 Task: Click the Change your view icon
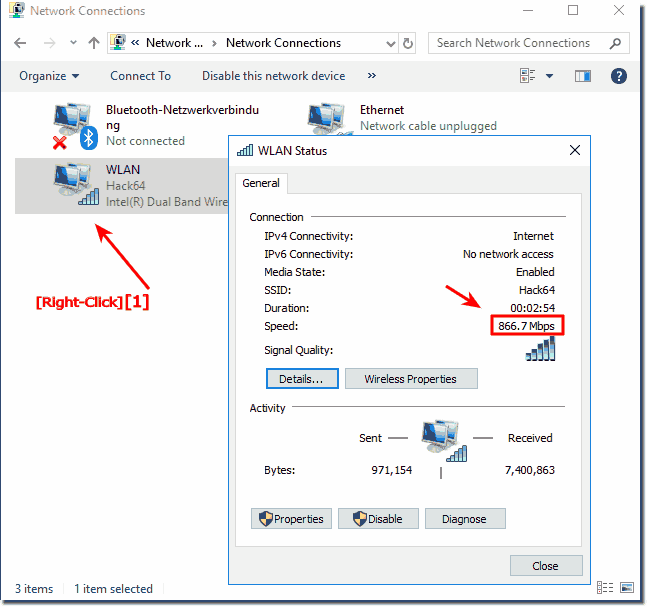(528, 76)
